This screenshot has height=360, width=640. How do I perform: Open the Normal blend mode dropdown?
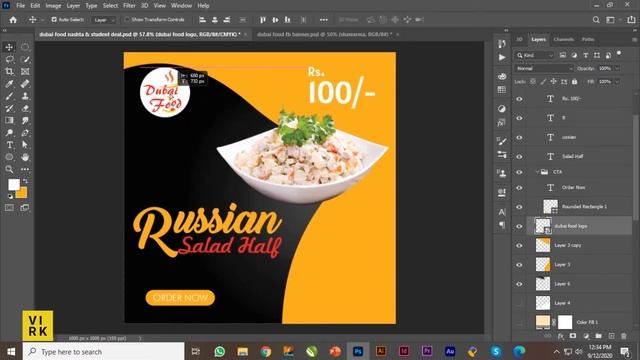(x=544, y=69)
